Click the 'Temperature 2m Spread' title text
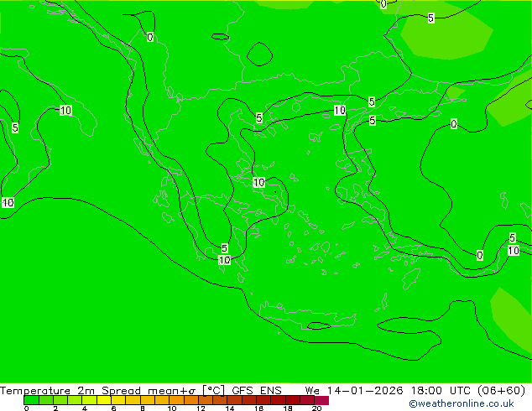Screen dimensions: 532x411 click(70, 391)
